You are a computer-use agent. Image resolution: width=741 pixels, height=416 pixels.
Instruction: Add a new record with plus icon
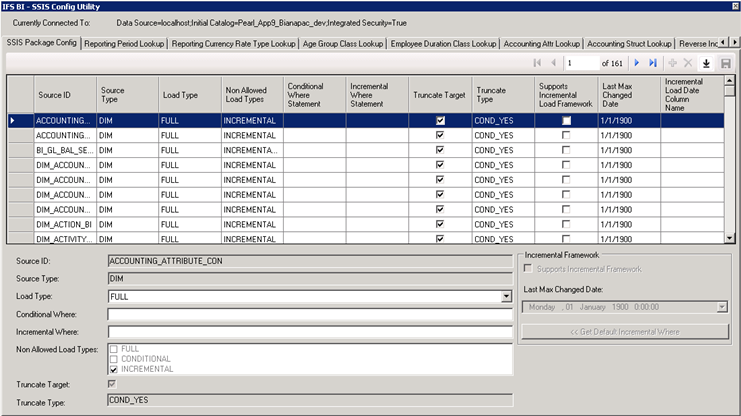tap(672, 63)
